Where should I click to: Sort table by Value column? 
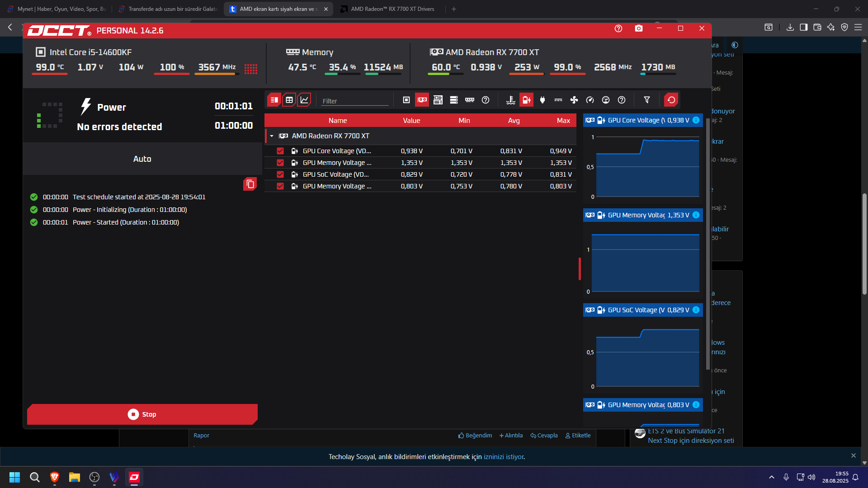[x=411, y=121]
